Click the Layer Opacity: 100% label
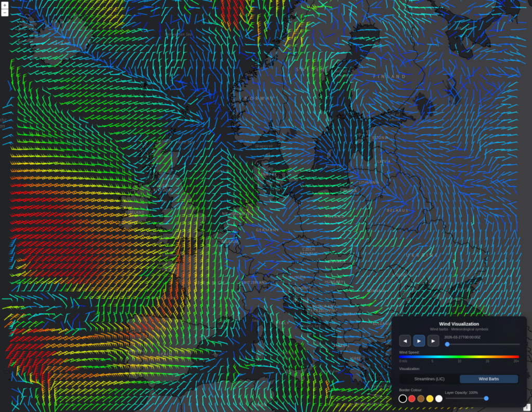 [461, 392]
